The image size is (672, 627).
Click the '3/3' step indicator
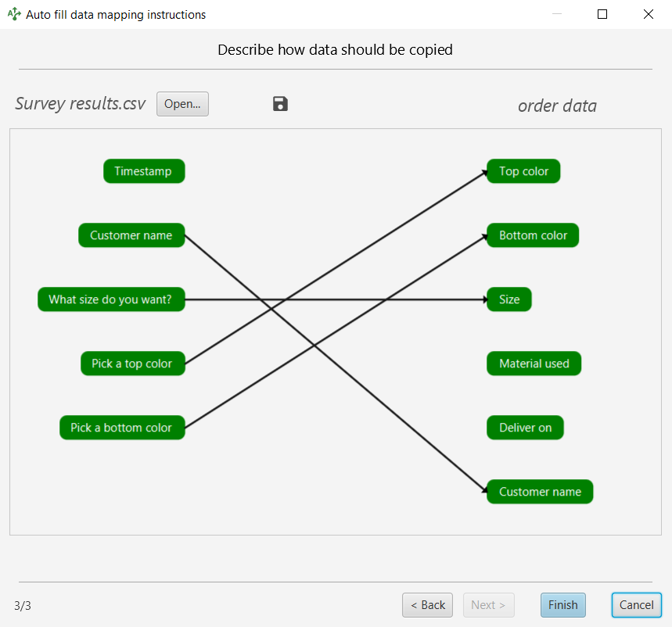click(x=23, y=606)
